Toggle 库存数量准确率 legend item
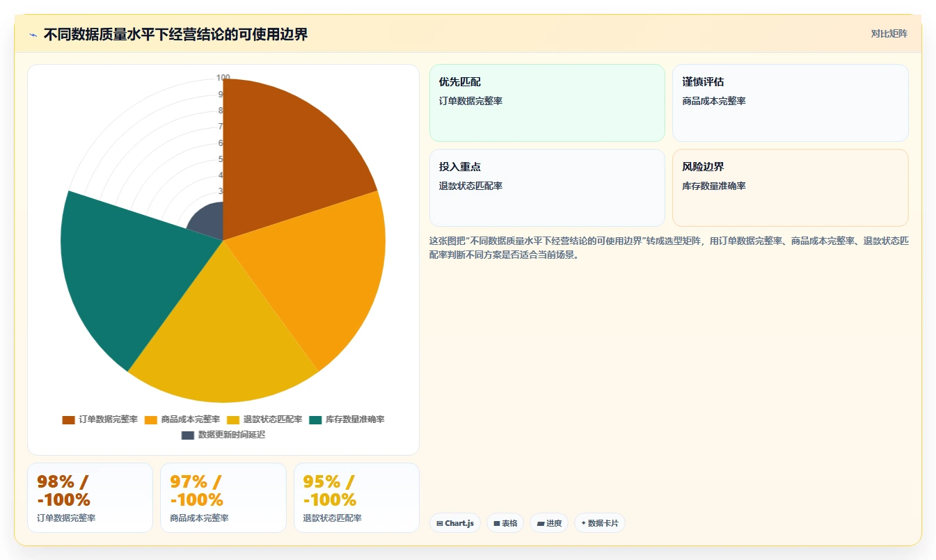Screen dimensions: 936x560 tap(347, 419)
